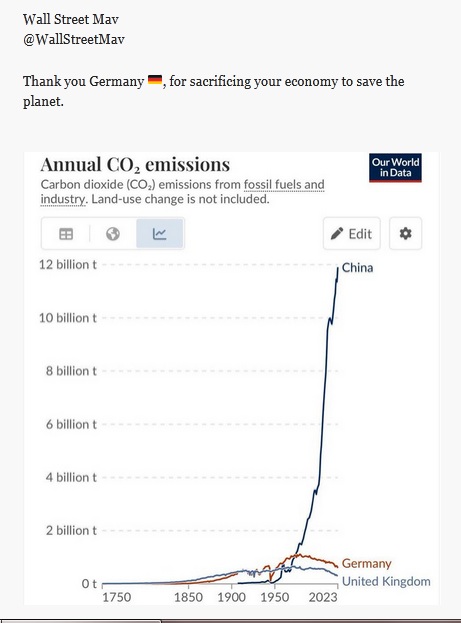Open the @WallStreetMav handle

74,39
